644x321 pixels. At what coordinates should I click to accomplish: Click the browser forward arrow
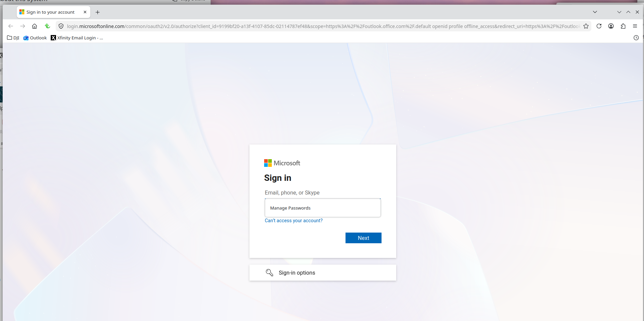pyautogui.click(x=23, y=26)
